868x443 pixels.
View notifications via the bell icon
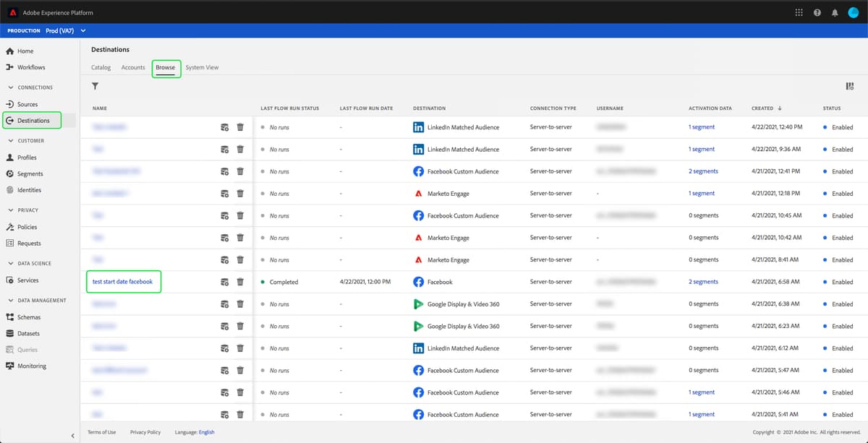point(835,12)
